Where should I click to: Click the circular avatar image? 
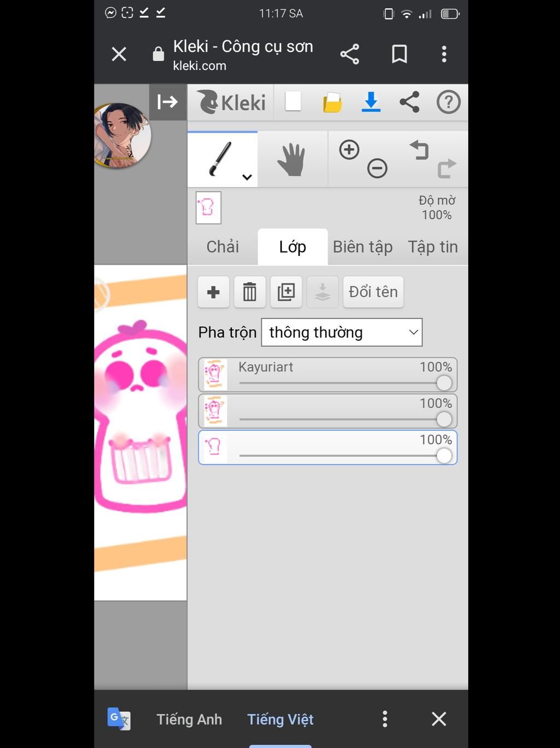(x=122, y=135)
